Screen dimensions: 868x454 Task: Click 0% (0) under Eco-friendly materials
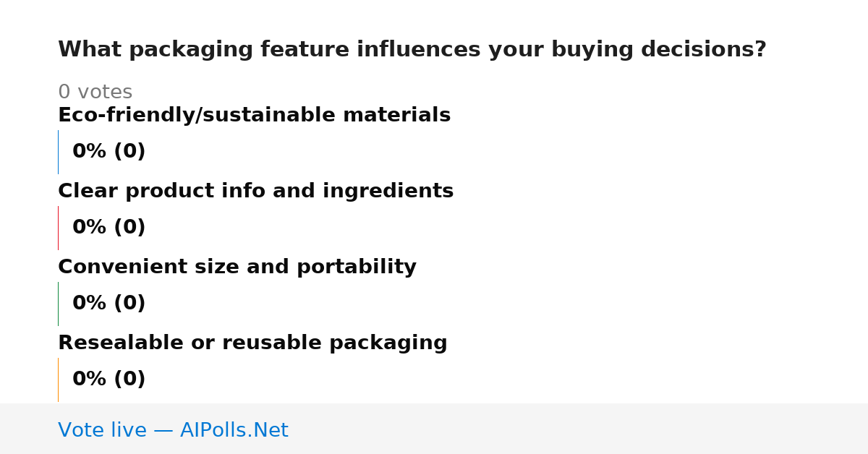coord(109,152)
